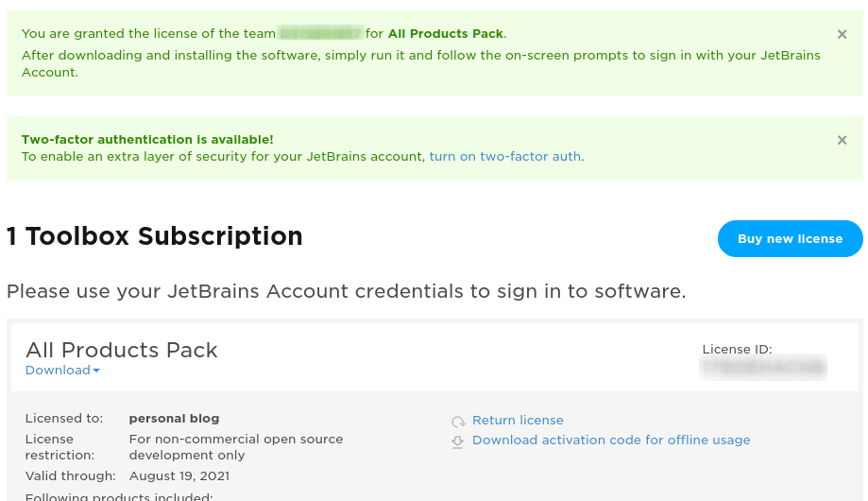The width and height of the screenshot is (868, 501).
Task: Click the download icon beside activation code
Action: click(x=458, y=441)
